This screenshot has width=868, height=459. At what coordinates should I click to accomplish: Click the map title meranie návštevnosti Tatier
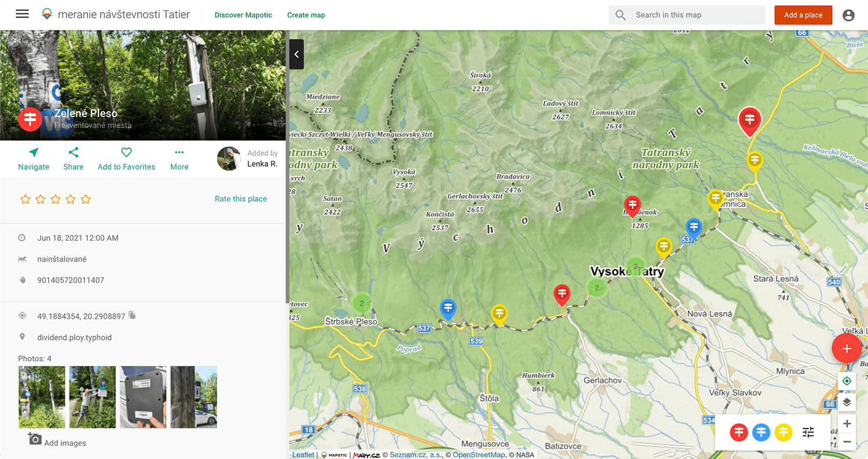124,14
